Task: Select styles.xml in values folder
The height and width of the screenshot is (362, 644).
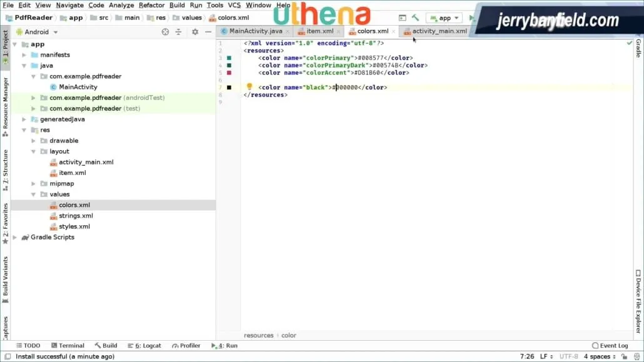Action: 74,226
